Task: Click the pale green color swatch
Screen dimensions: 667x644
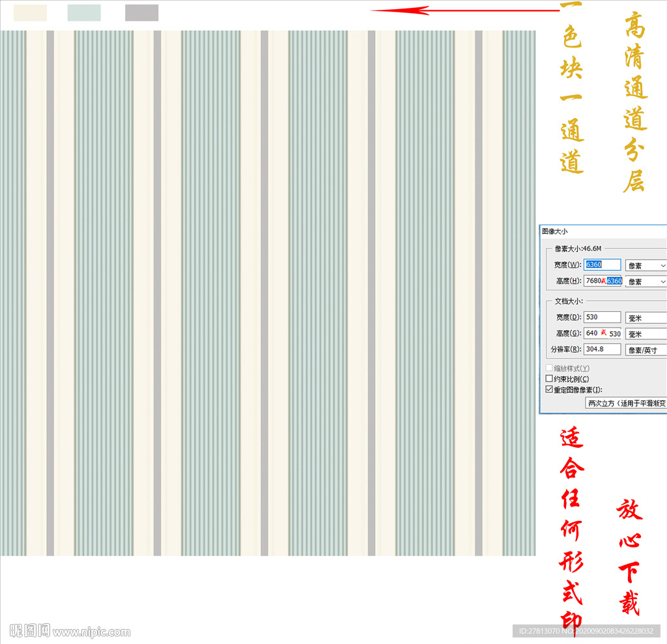Action: pos(84,13)
